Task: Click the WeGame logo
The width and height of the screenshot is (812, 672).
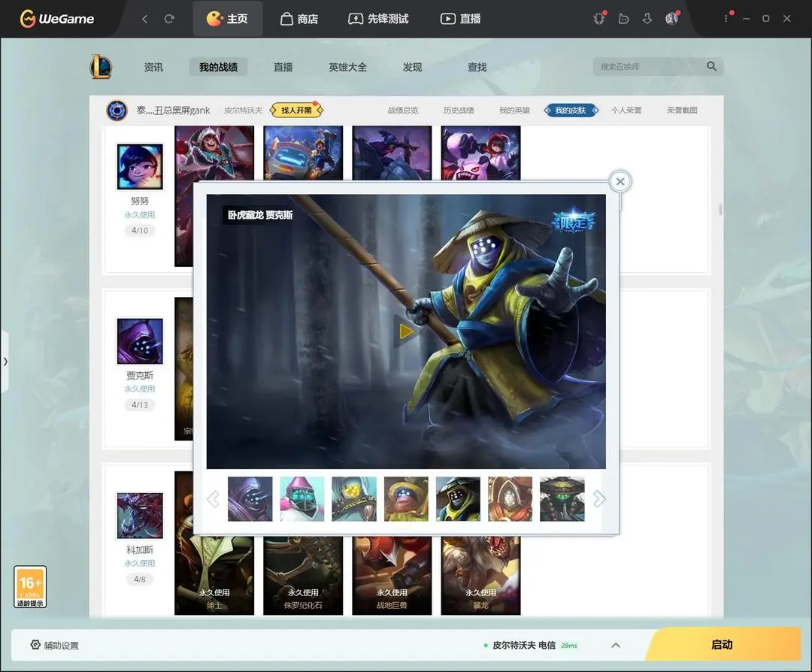Action: click(x=57, y=19)
